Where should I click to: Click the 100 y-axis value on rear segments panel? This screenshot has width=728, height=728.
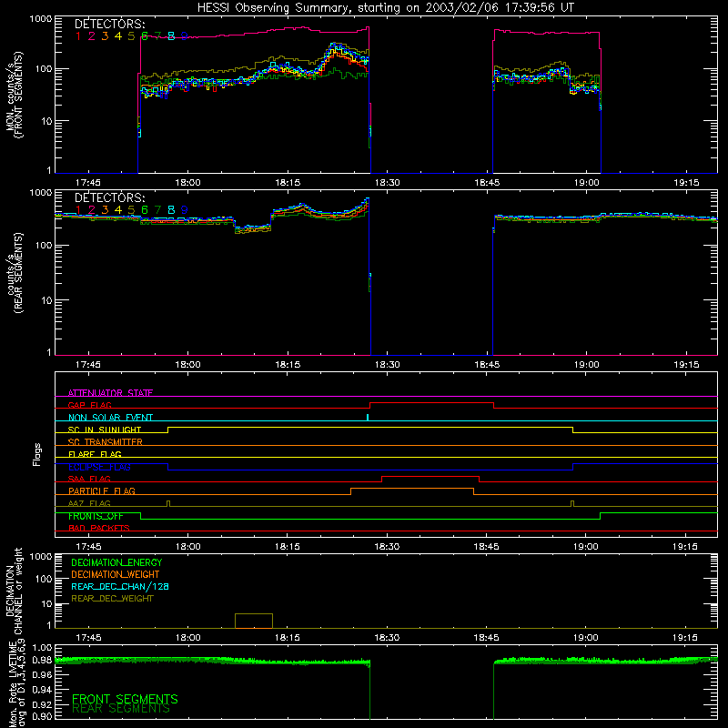click(44, 245)
